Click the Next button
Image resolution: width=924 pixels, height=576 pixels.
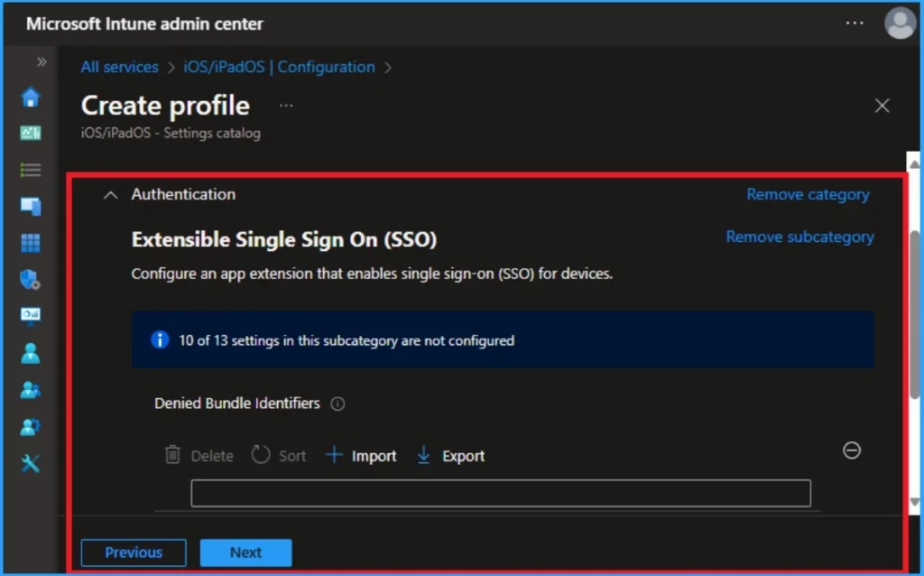pyautogui.click(x=245, y=553)
